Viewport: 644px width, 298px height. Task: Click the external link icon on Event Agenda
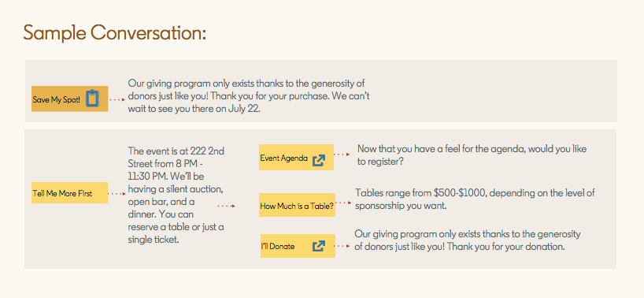click(319, 160)
